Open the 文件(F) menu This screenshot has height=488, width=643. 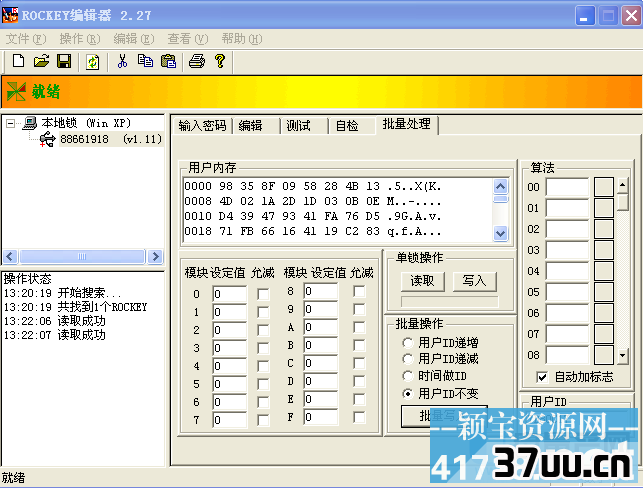26,39
